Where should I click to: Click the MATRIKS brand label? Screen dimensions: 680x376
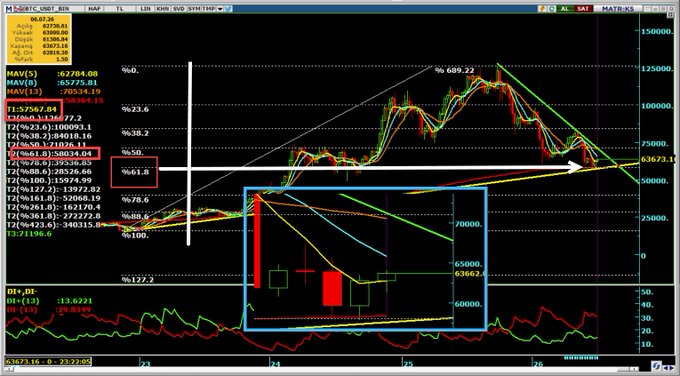[617, 9]
